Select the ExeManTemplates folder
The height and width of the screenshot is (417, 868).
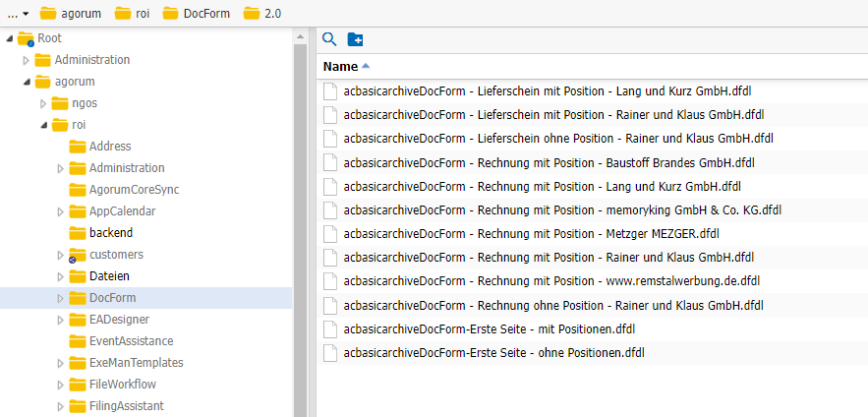[137, 363]
